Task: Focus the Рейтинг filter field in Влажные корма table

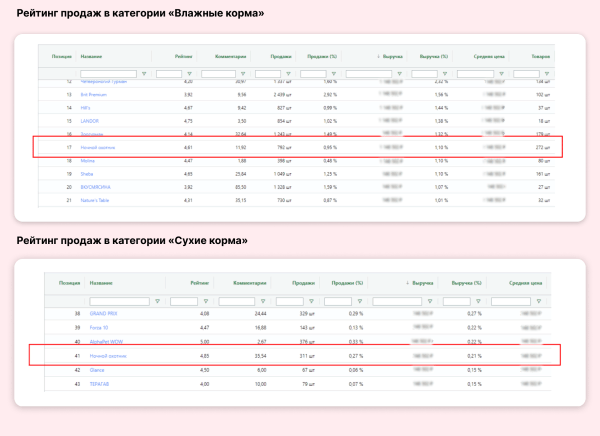Action: click(x=169, y=74)
